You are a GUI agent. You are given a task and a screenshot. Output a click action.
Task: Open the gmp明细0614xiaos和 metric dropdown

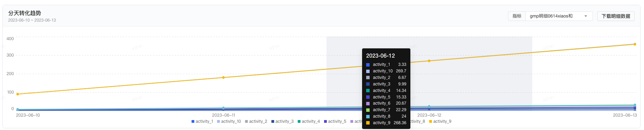pyautogui.click(x=559, y=16)
